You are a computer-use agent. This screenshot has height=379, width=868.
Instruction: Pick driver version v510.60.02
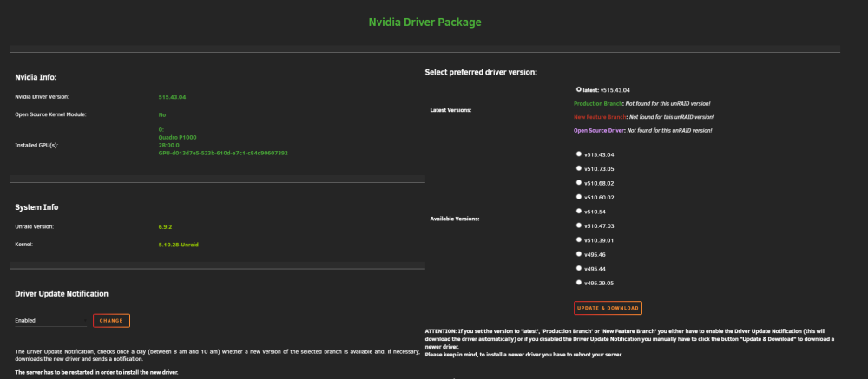click(578, 197)
